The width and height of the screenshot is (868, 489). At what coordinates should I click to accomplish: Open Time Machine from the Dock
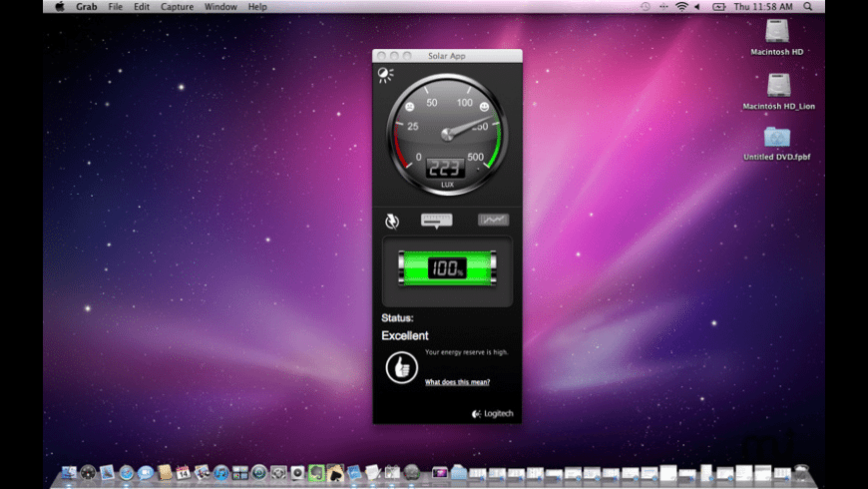click(258, 472)
